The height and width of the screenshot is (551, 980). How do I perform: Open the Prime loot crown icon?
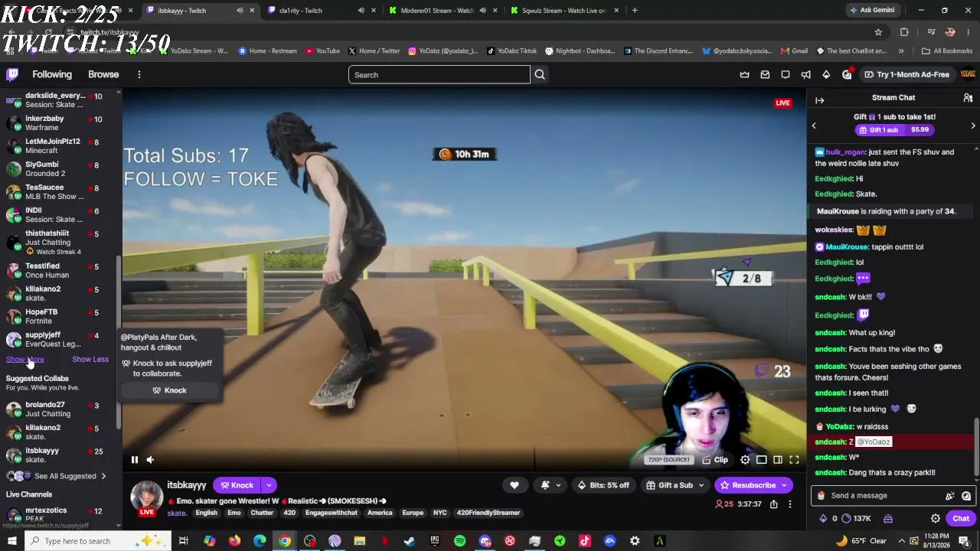click(x=745, y=74)
